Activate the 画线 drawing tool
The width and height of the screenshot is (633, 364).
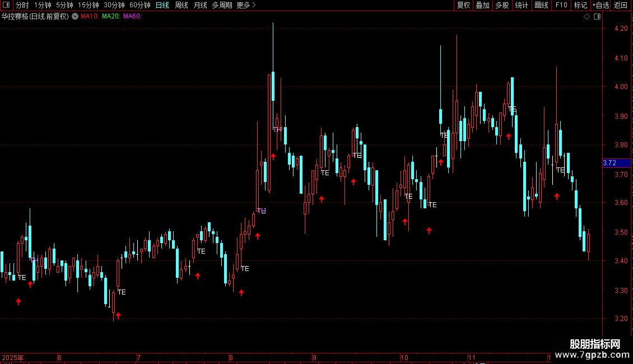(541, 5)
